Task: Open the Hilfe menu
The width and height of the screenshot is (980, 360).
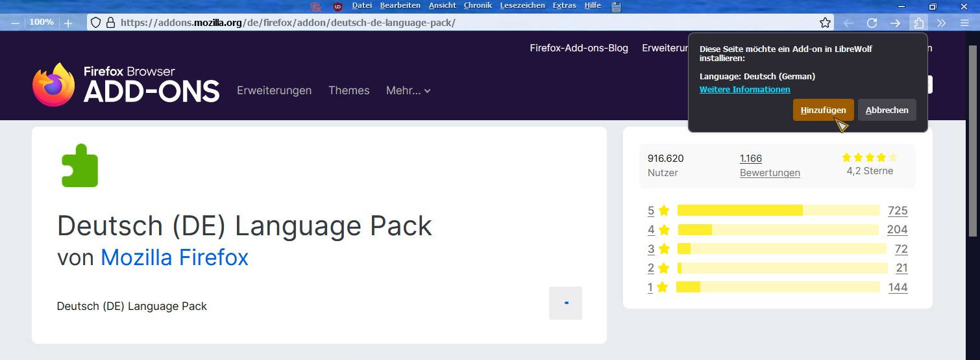Action: coord(592,5)
